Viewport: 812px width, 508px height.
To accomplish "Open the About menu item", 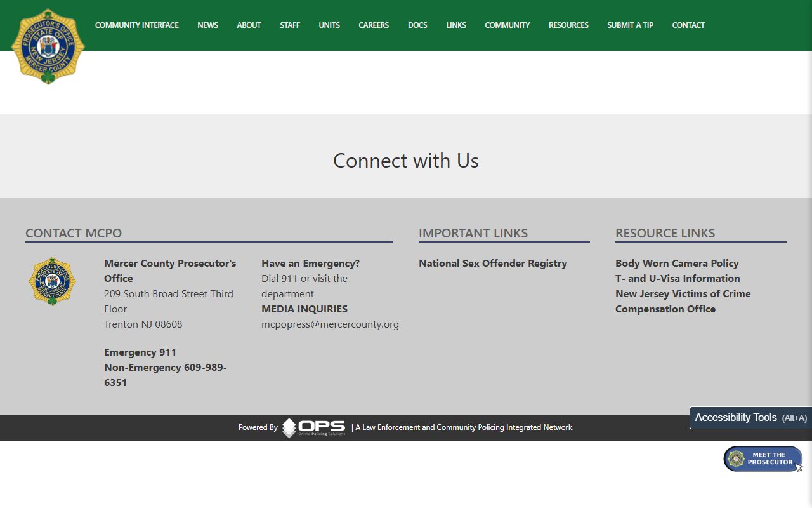I will [x=249, y=25].
